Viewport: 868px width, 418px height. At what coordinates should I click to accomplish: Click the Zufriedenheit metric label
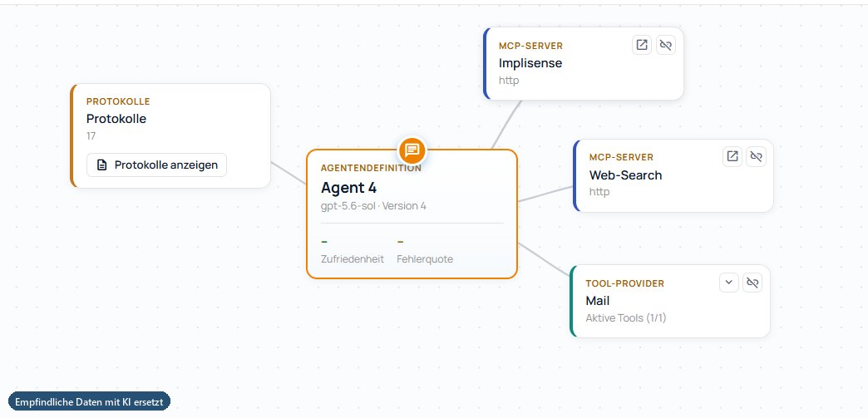[353, 259]
